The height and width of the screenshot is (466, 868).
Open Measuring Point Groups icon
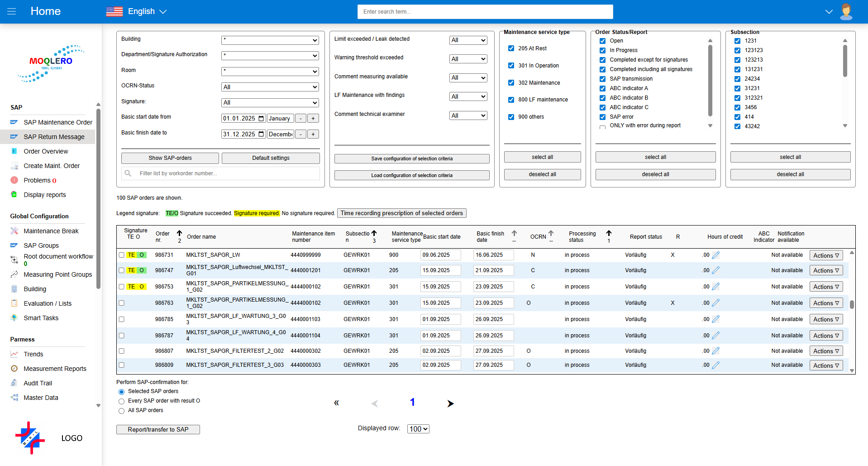[14, 274]
